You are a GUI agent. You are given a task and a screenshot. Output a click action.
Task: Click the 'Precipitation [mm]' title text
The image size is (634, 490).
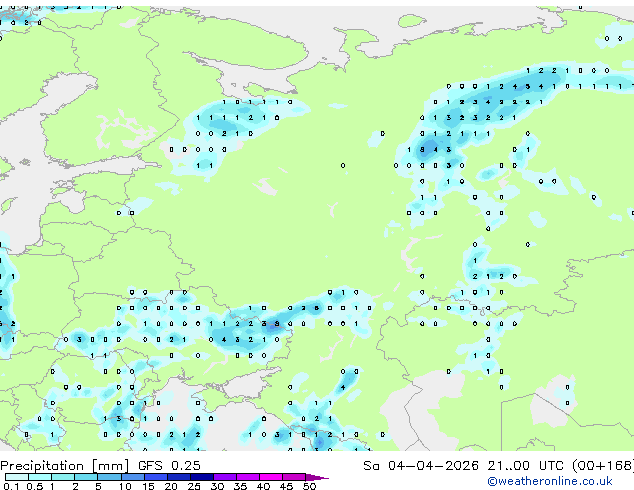click(65, 466)
